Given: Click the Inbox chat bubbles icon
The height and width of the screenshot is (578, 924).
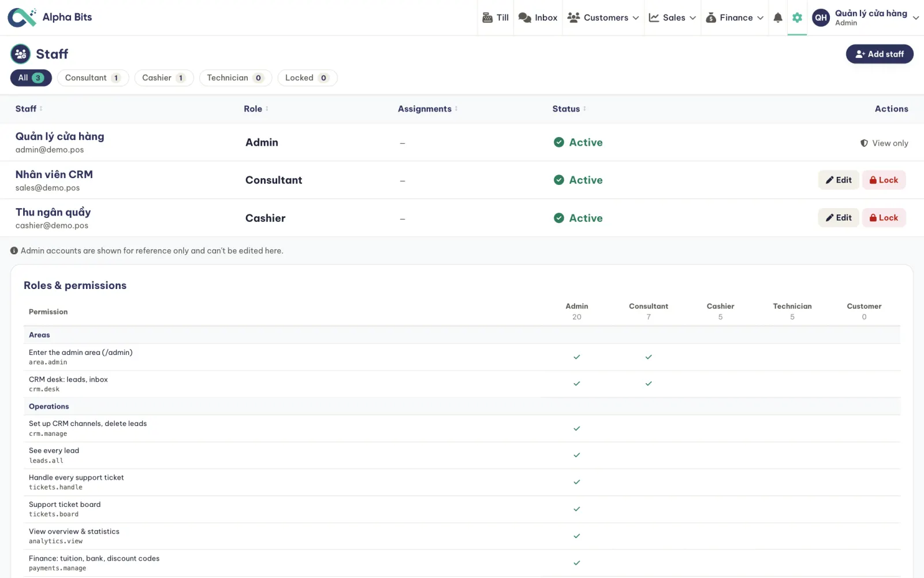Looking at the screenshot, I should (524, 18).
